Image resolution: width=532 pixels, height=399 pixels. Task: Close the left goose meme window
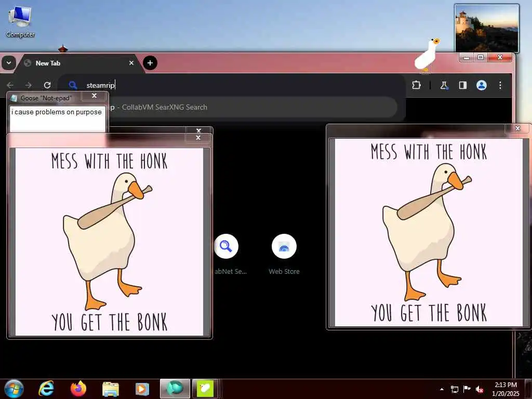click(x=198, y=138)
